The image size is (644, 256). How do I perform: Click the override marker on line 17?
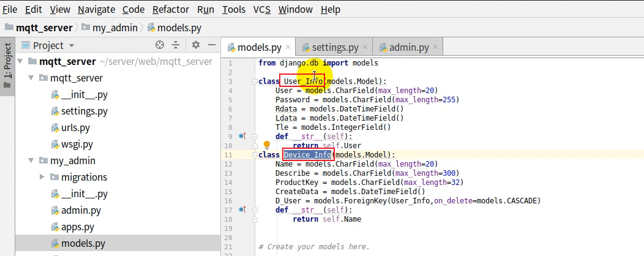point(242,209)
